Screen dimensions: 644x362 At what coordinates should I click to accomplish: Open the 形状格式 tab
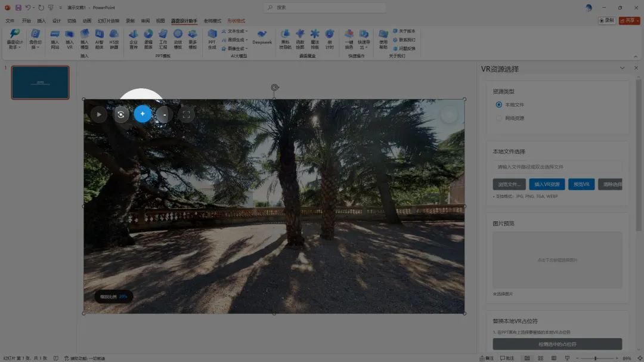click(236, 21)
